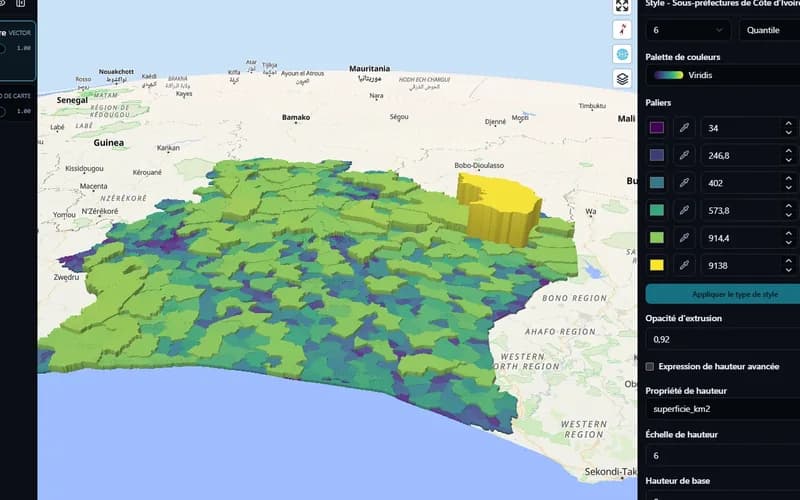Click the Paliers section heading
800x500 pixels.
click(658, 103)
